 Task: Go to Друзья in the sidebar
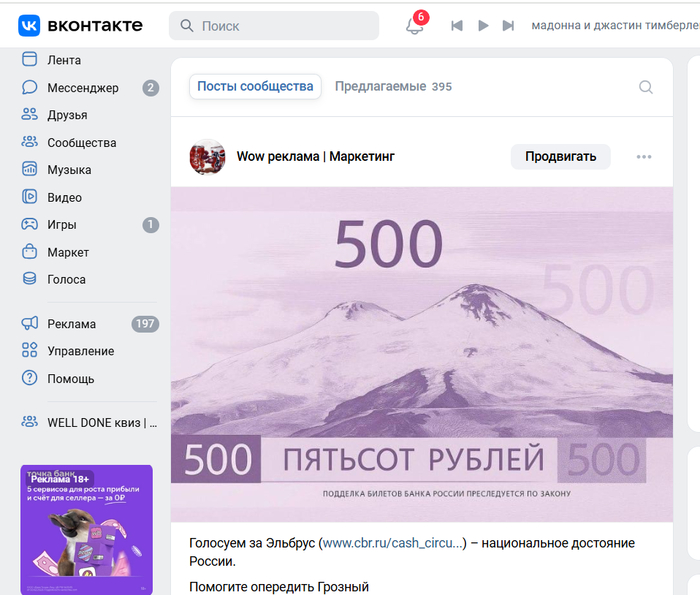66,115
